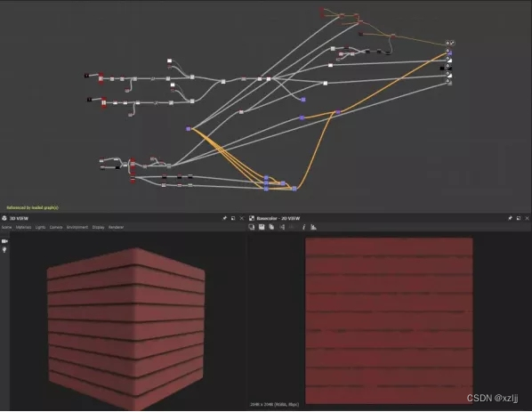Open the Scene menu in 3D View

[6, 228]
